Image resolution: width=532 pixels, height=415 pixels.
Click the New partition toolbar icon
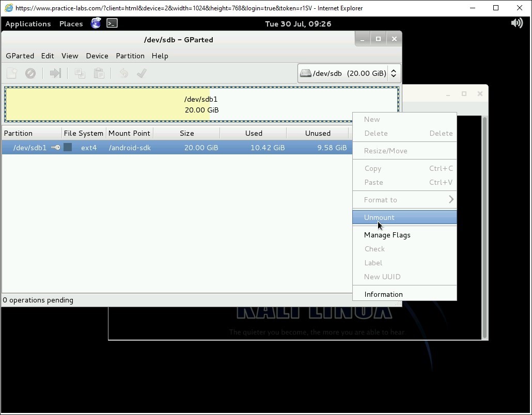point(12,73)
